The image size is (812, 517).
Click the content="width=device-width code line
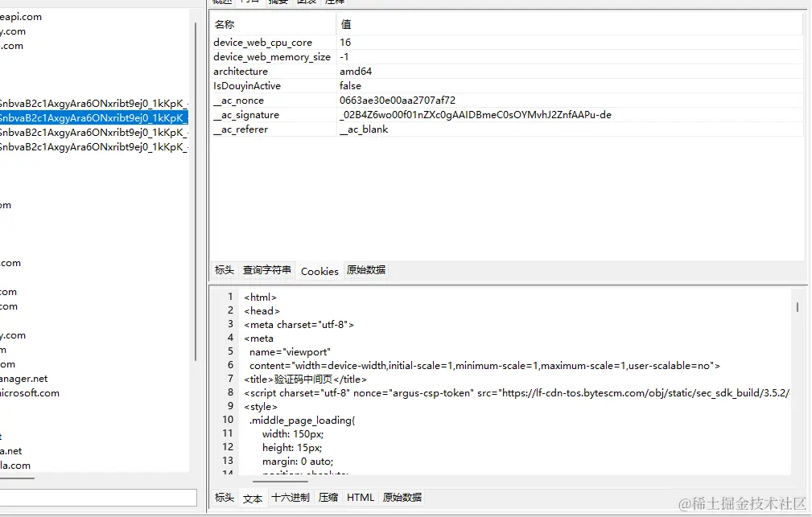point(484,366)
